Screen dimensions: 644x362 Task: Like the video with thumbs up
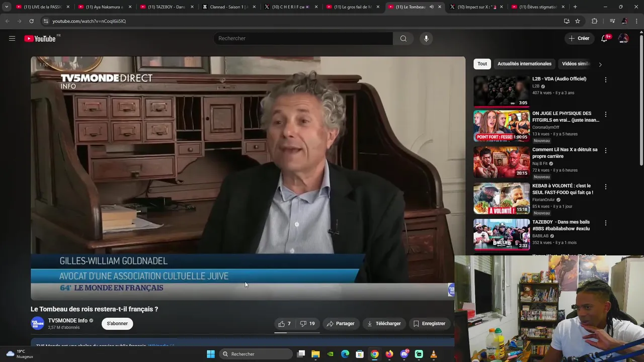point(285,324)
